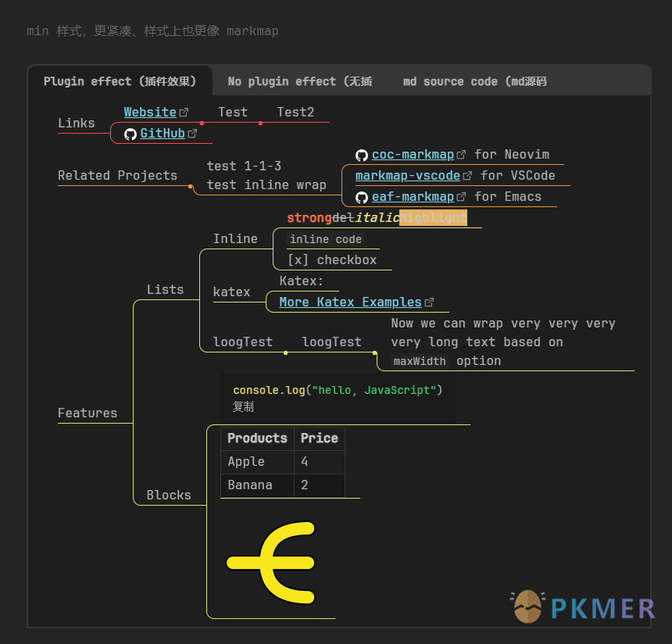672x644 pixels.
Task: Click the Banana price cell showing 2
Action: pos(320,485)
